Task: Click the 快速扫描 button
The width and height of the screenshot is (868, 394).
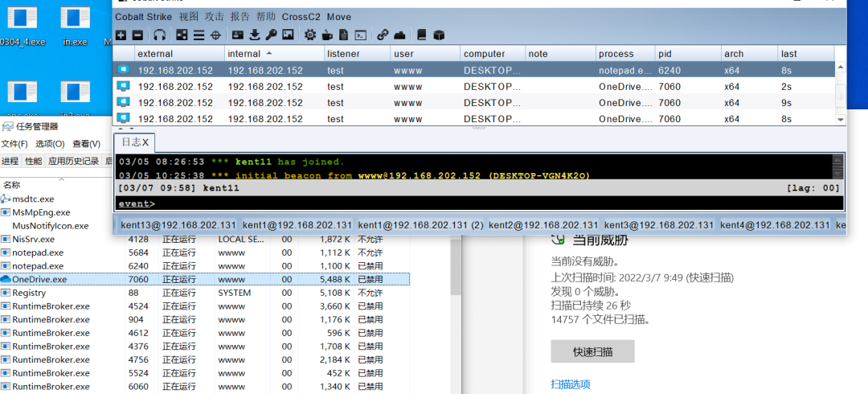Action: [592, 352]
